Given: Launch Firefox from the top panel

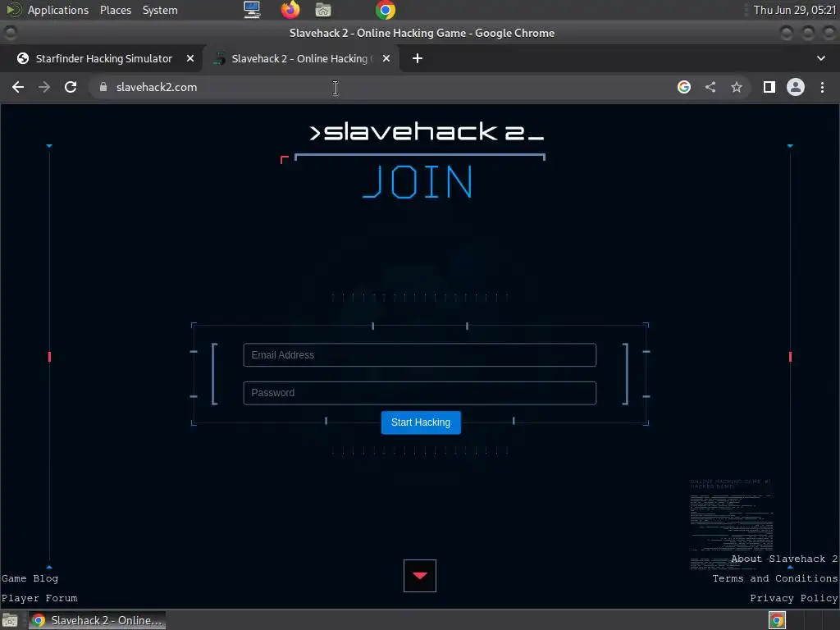Looking at the screenshot, I should point(290,10).
